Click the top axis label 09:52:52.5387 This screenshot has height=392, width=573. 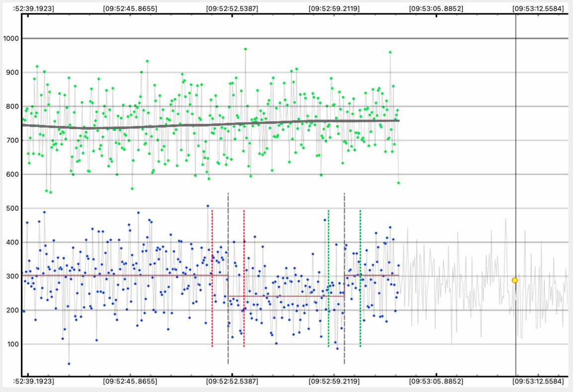233,8
